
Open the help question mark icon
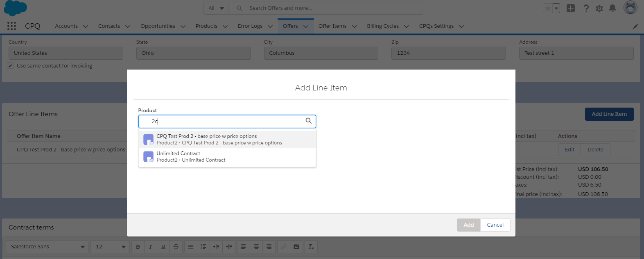coord(586,8)
